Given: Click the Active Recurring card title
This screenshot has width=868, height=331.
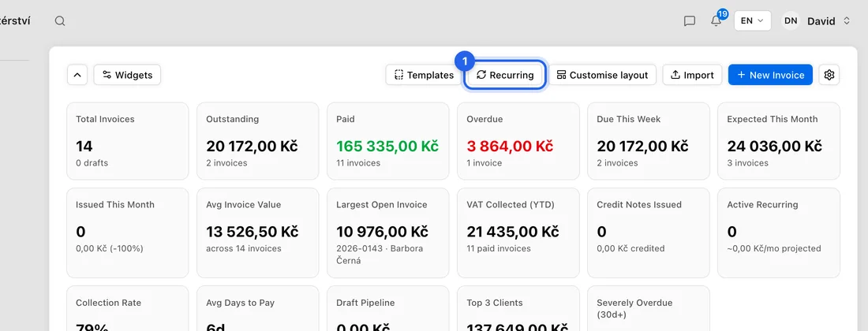Looking at the screenshot, I should coord(762,204).
